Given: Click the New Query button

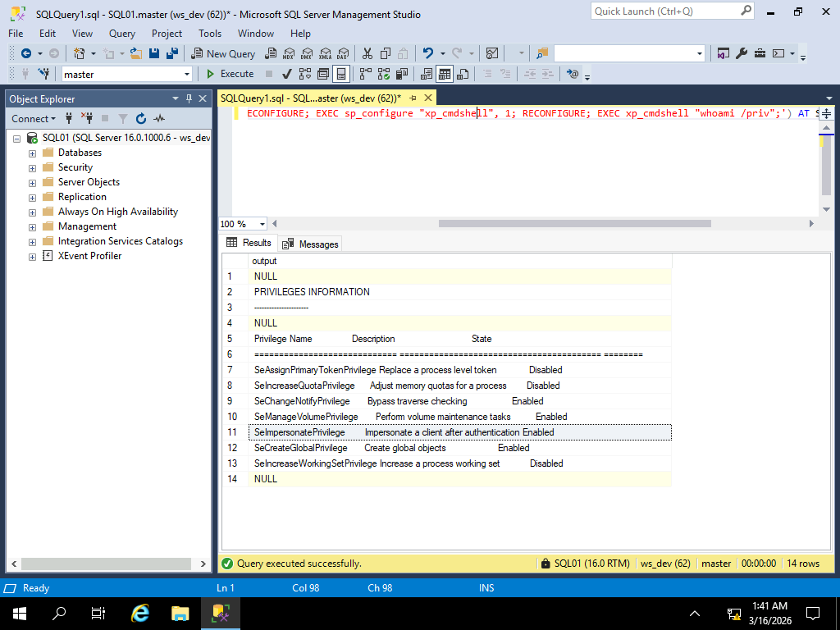Looking at the screenshot, I should (223, 53).
